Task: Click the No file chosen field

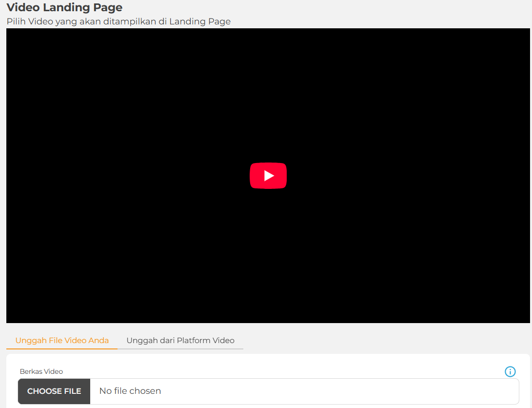Action: (130, 391)
